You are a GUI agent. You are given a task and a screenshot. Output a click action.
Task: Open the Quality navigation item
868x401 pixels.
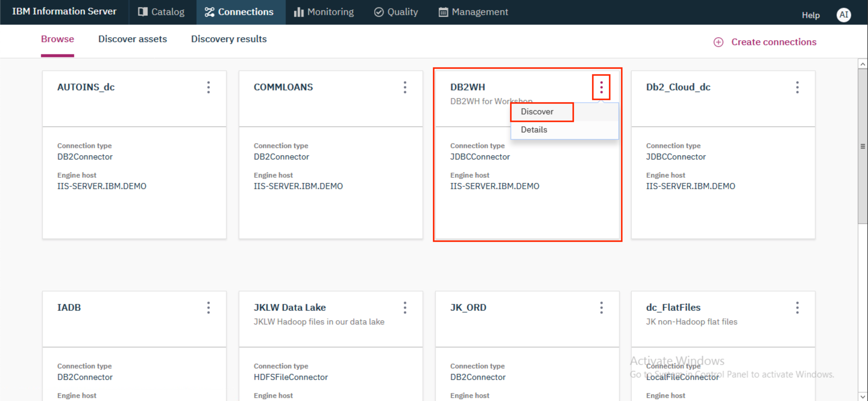click(396, 12)
